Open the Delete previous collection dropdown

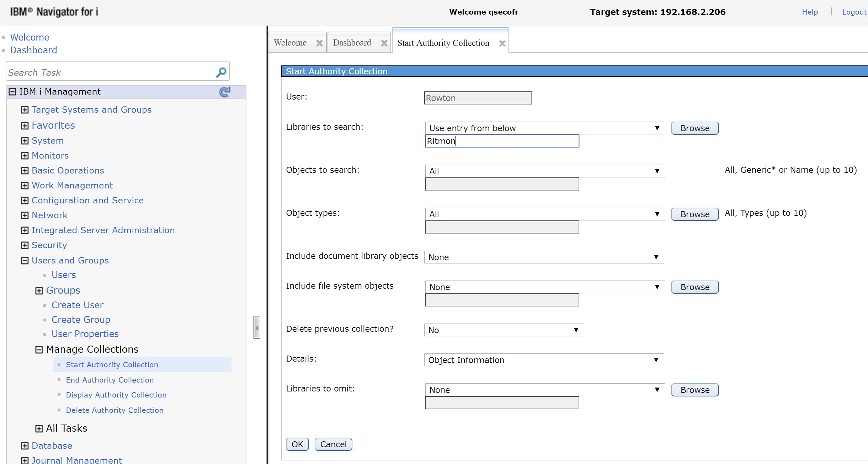tap(504, 330)
